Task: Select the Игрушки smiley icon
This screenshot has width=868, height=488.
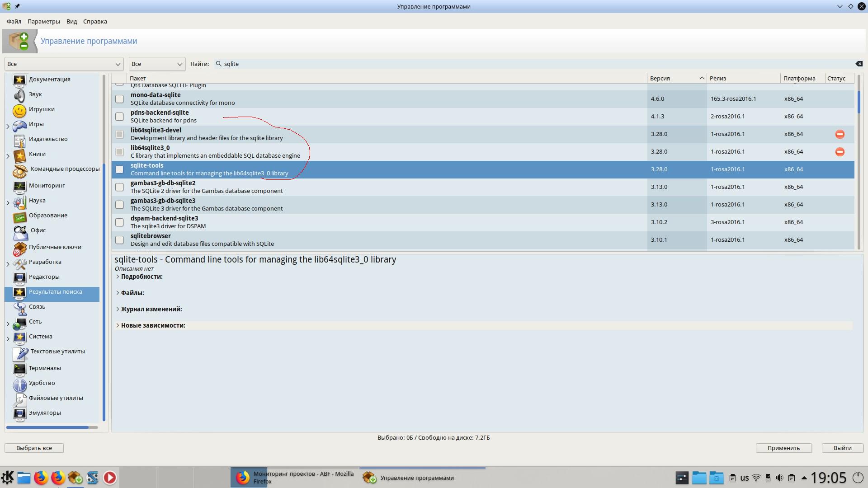Action: coord(19,110)
